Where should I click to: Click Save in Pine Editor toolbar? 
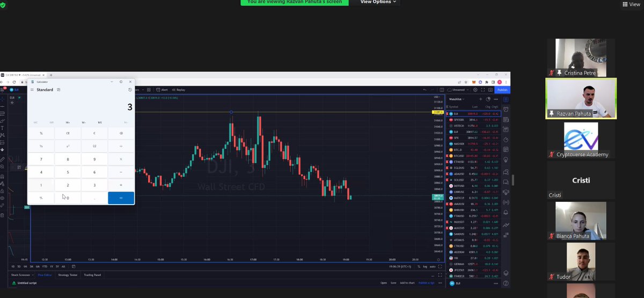[x=393, y=282]
